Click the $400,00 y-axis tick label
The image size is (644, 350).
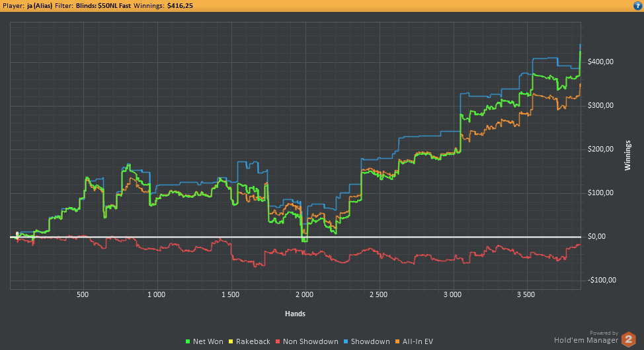[601, 62]
